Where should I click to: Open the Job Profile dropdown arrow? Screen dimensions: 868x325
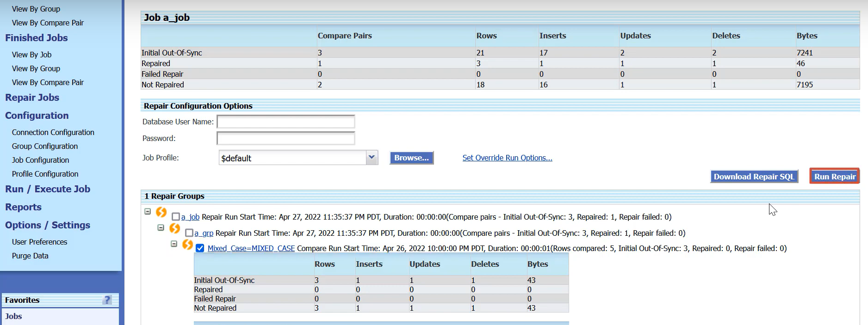tap(372, 158)
